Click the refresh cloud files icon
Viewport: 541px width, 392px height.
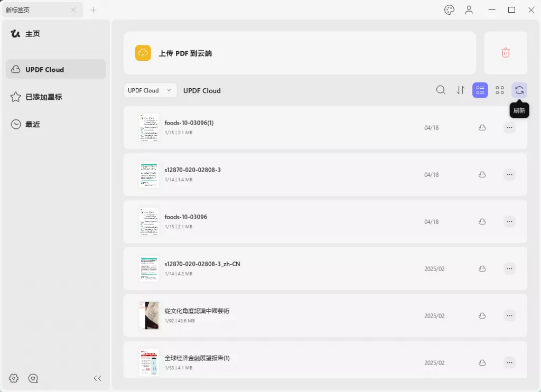pyautogui.click(x=519, y=90)
